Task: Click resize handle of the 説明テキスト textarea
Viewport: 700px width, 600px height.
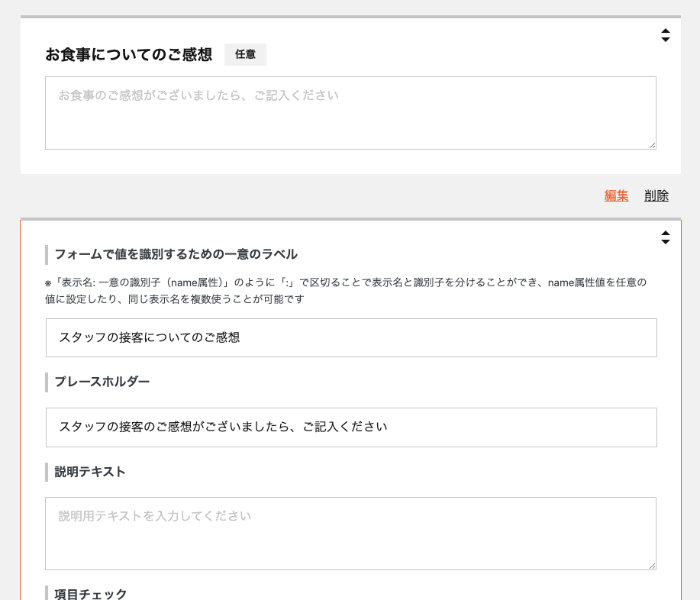Action: (x=652, y=566)
